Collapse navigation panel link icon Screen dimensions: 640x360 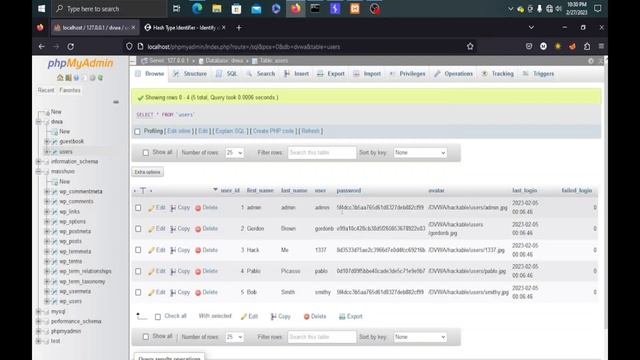pos(116,102)
